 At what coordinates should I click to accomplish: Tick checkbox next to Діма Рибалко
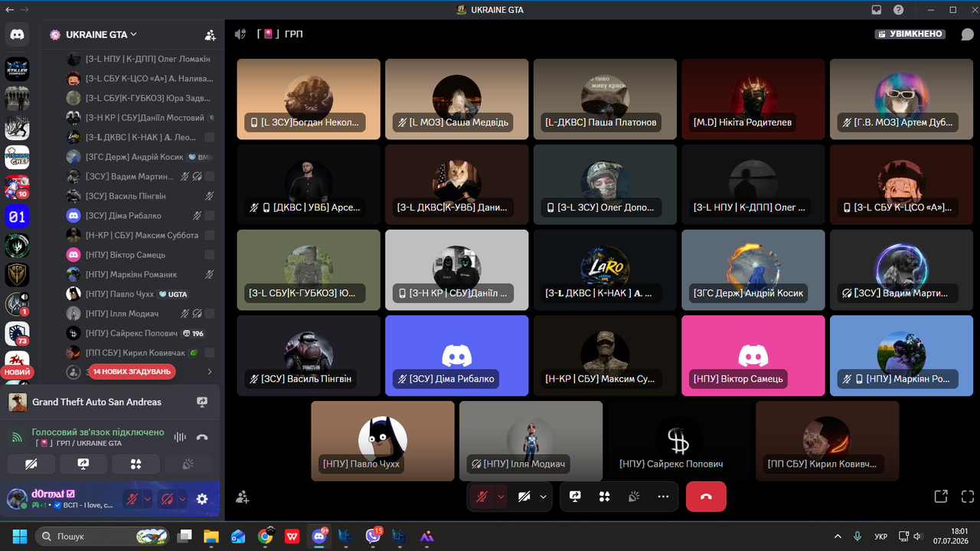tap(210, 216)
